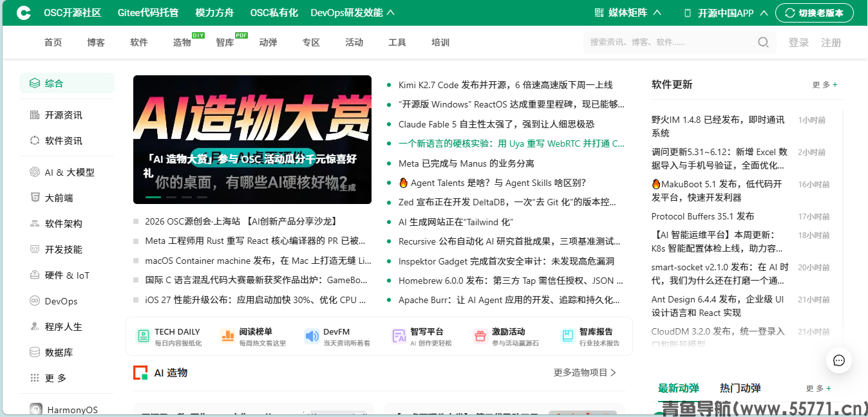Click the AI 造物 section logo icon
The image size is (868, 417).
click(x=140, y=373)
